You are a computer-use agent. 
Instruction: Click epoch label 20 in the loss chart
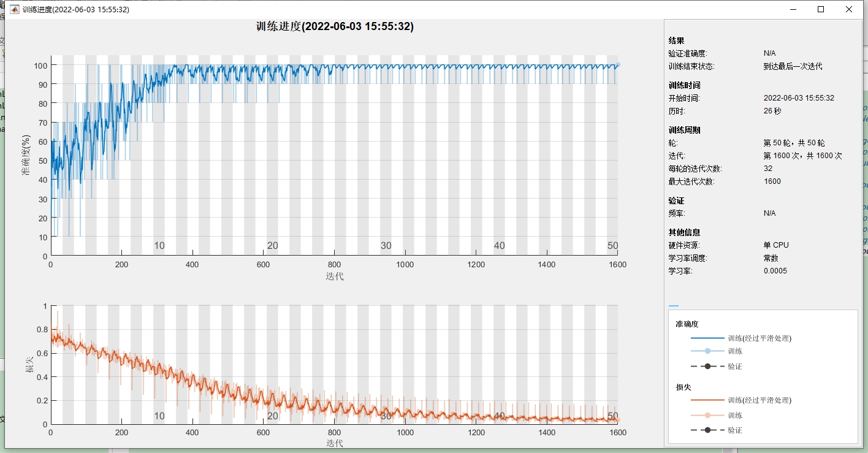(x=273, y=416)
